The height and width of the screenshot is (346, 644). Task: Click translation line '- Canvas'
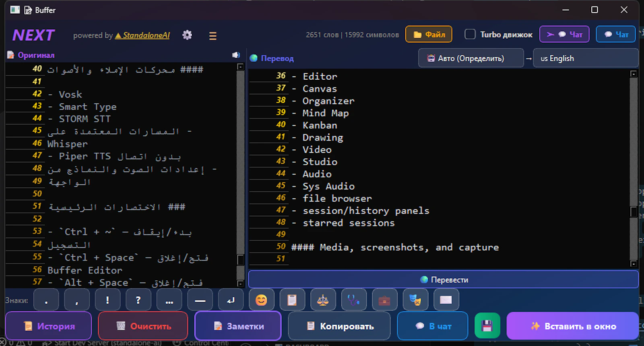tap(314, 89)
